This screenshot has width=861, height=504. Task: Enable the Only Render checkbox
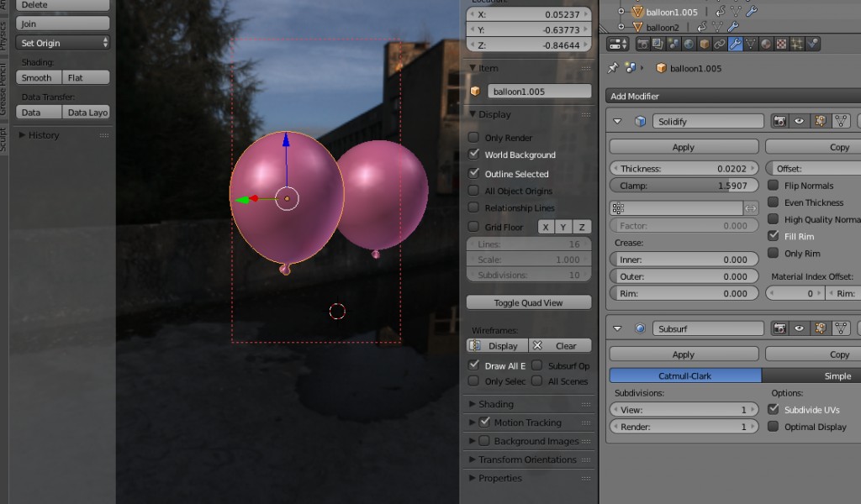(474, 138)
